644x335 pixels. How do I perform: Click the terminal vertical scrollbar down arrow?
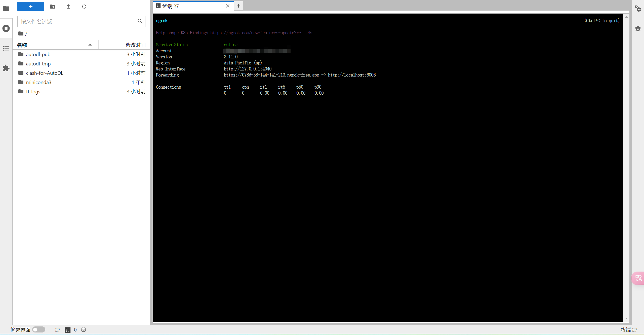click(626, 318)
